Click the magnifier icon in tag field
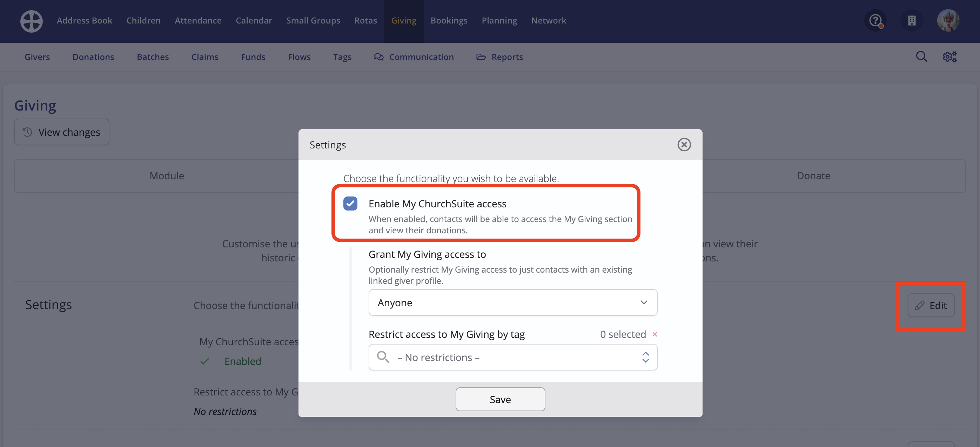The image size is (980, 447). coord(383,357)
